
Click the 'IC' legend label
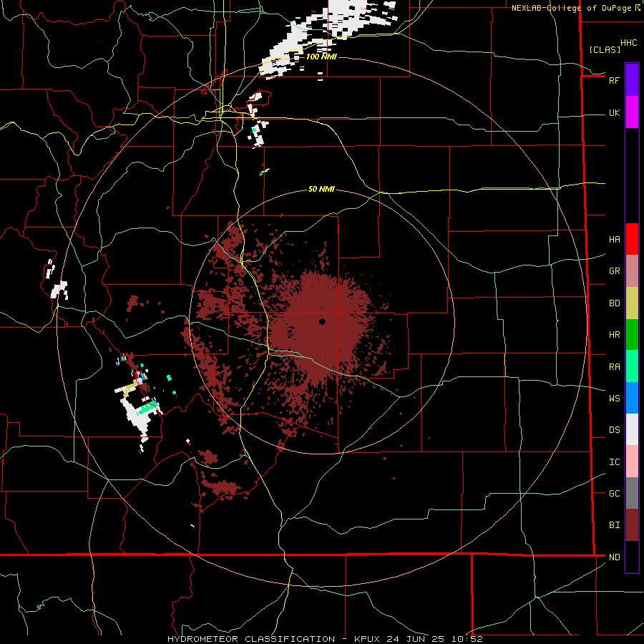pyautogui.click(x=614, y=462)
